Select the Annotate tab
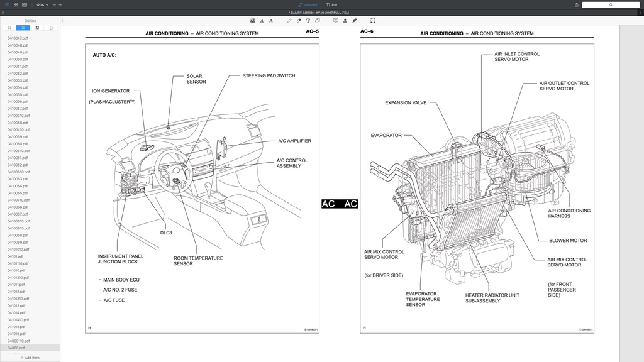644x362 pixels. pos(306,4)
